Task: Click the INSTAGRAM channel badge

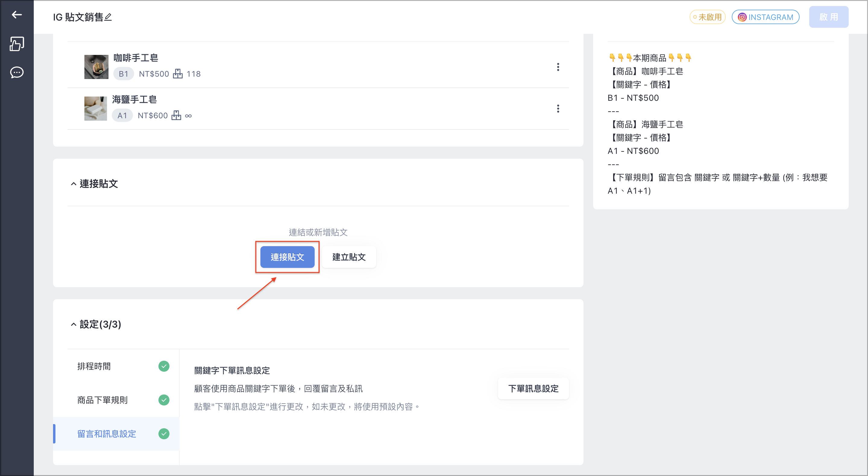Action: point(766,17)
